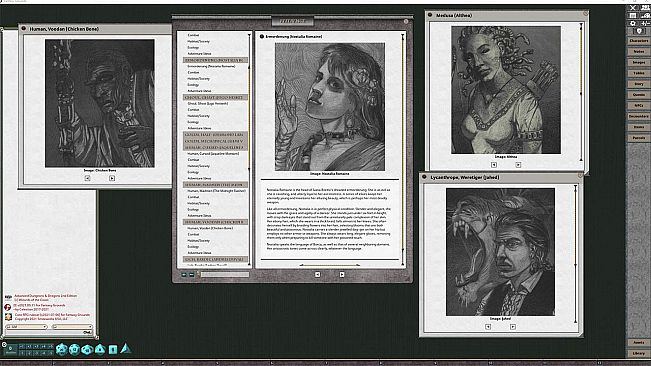Open the calendar icon in sidebar
The image size is (651, 366).
(x=633, y=15)
